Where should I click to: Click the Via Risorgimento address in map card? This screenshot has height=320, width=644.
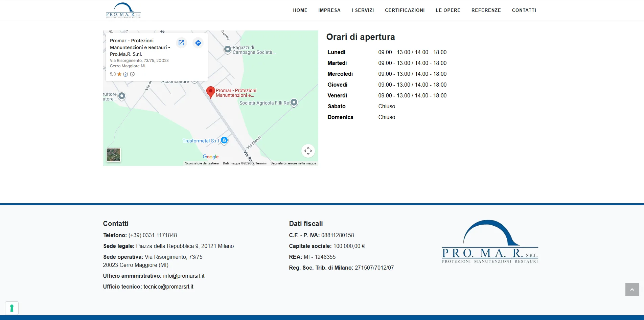coord(139,63)
